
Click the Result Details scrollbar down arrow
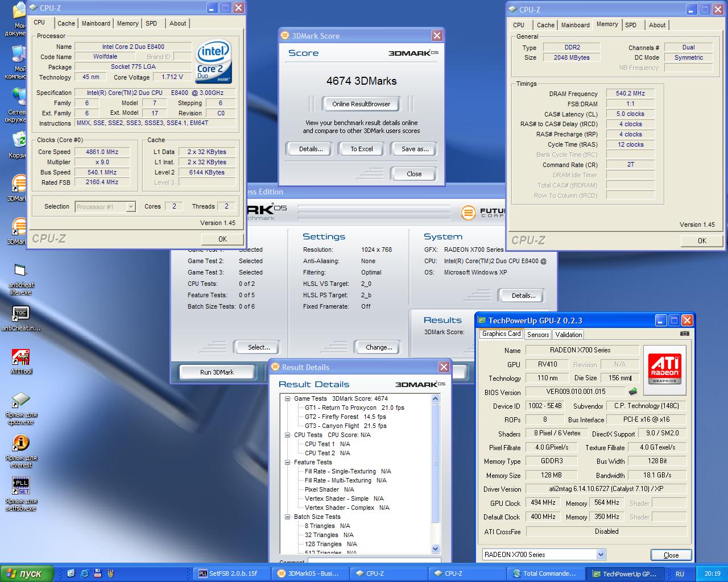click(x=436, y=548)
